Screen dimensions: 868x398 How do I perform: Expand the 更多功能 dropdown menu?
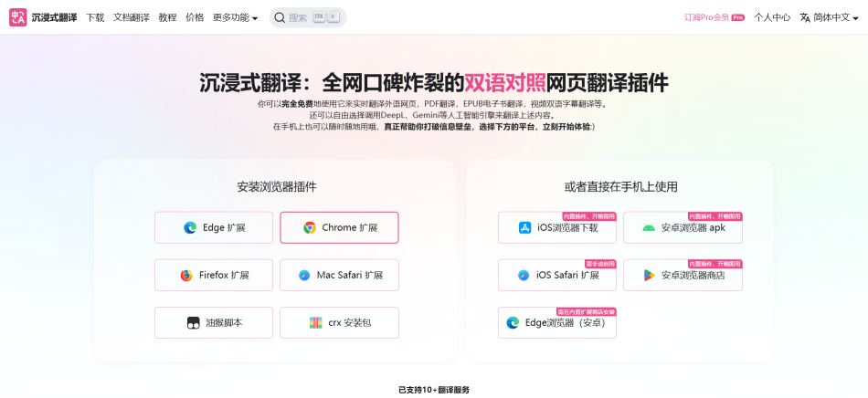235,17
